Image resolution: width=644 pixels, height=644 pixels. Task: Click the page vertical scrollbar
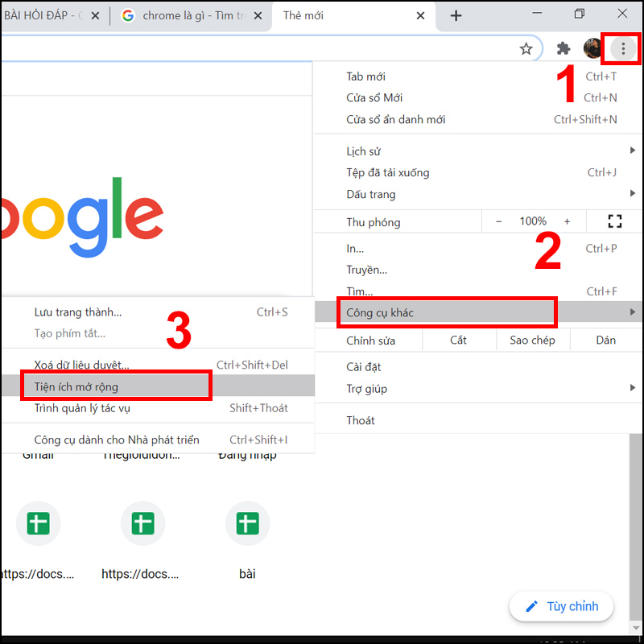[636, 526]
